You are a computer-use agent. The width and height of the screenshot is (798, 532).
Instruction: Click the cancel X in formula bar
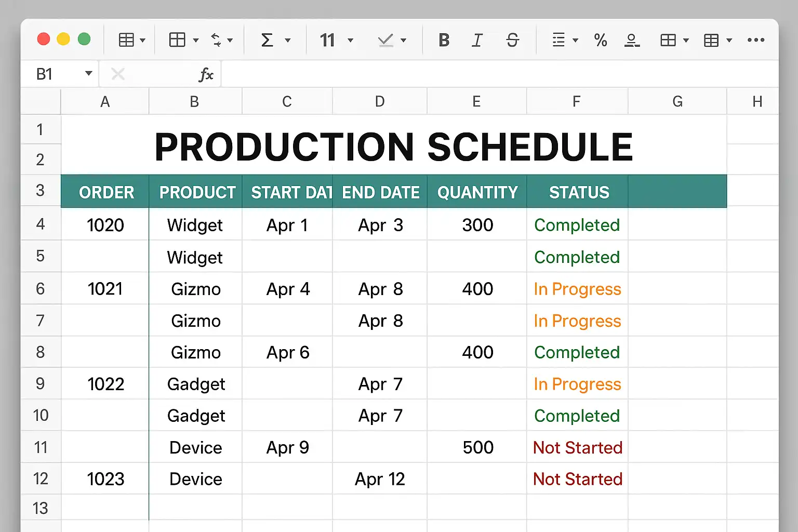click(x=118, y=74)
